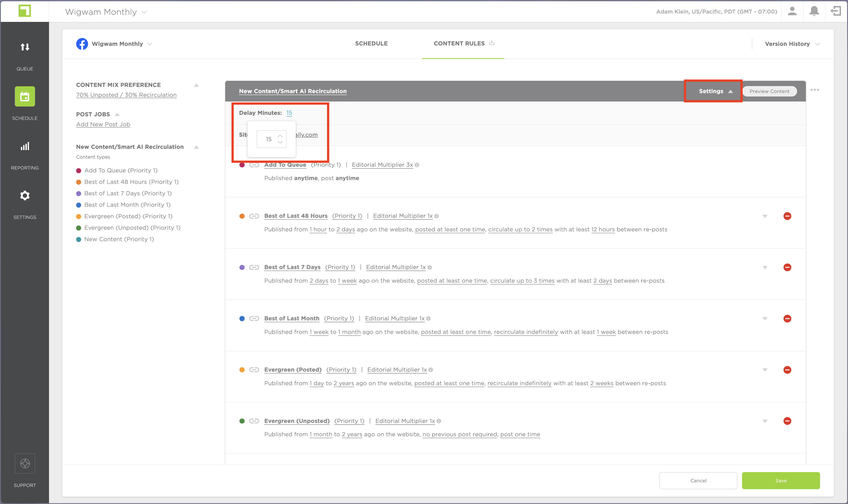The height and width of the screenshot is (504, 848).
Task: Collapse New Content/Smart AI Recirculation sidebar section
Action: click(x=196, y=147)
